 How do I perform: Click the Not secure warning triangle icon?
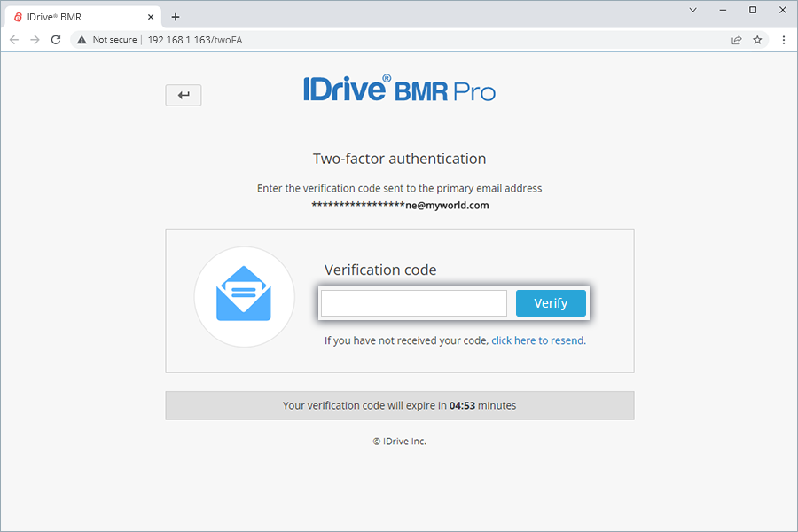coord(82,40)
